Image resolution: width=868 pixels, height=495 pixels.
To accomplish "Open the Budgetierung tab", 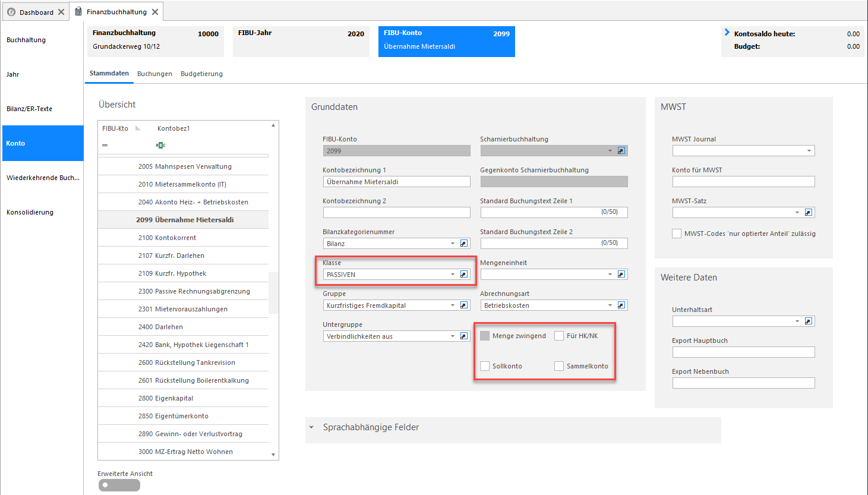I will 201,74.
